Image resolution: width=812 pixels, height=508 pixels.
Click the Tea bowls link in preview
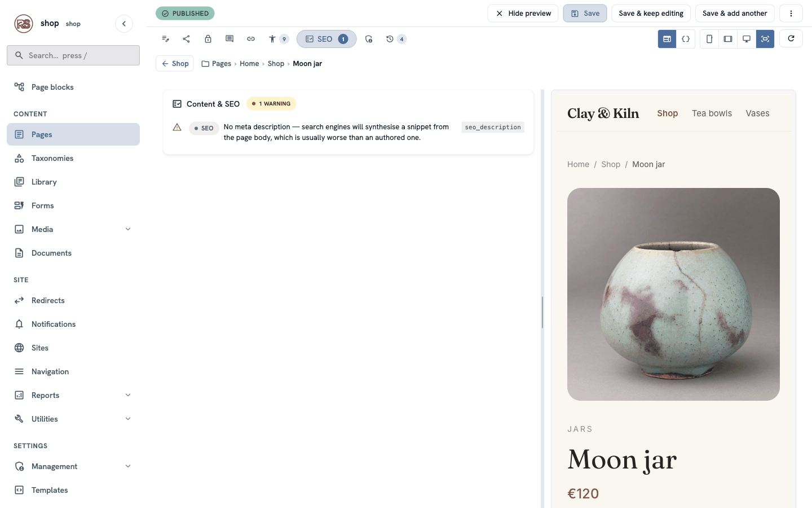tap(712, 113)
